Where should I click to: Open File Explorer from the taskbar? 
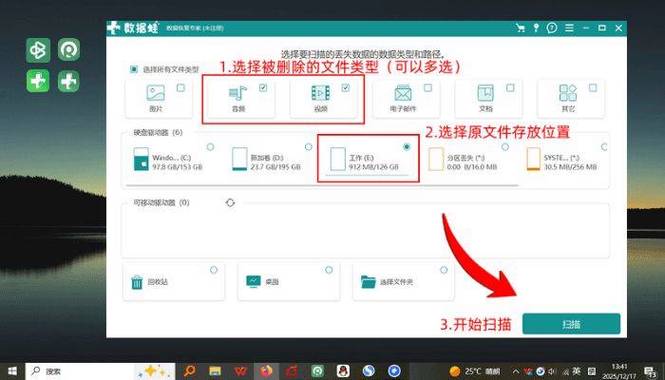coord(215,372)
